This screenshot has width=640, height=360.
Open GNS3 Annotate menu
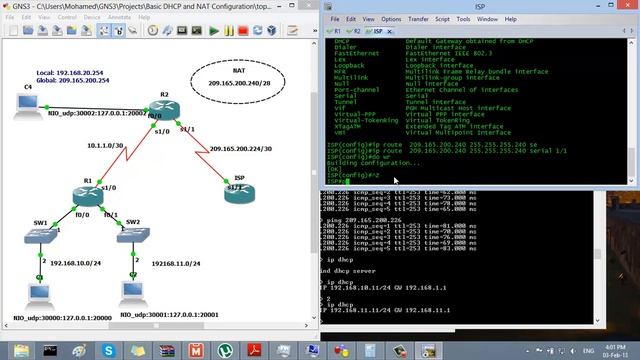coord(119,17)
